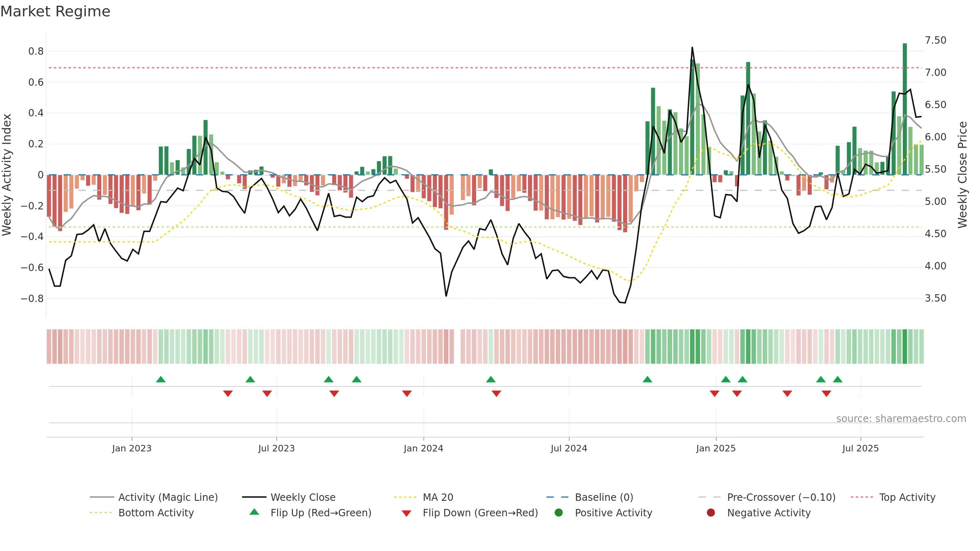980x551 pixels.
Task: Click the Jan 2023 axis label
Action: pos(131,449)
